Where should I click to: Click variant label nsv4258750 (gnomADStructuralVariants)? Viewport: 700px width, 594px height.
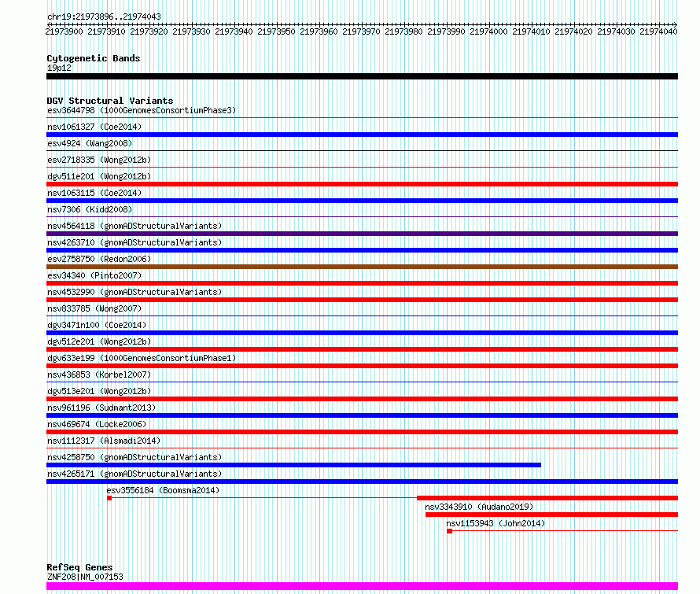click(134, 457)
